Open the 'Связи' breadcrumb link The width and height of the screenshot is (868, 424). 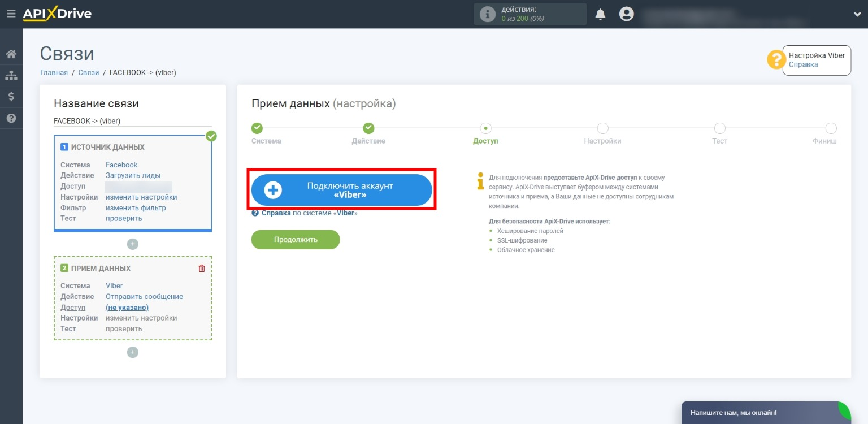pyautogui.click(x=89, y=72)
